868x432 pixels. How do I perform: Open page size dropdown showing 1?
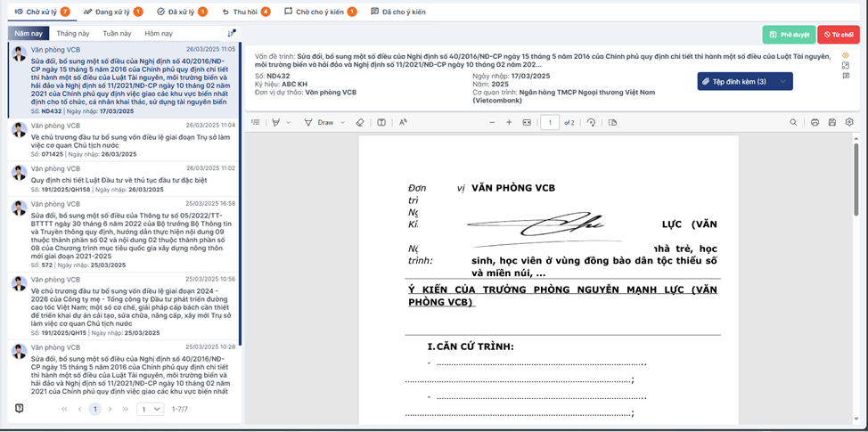tap(151, 409)
